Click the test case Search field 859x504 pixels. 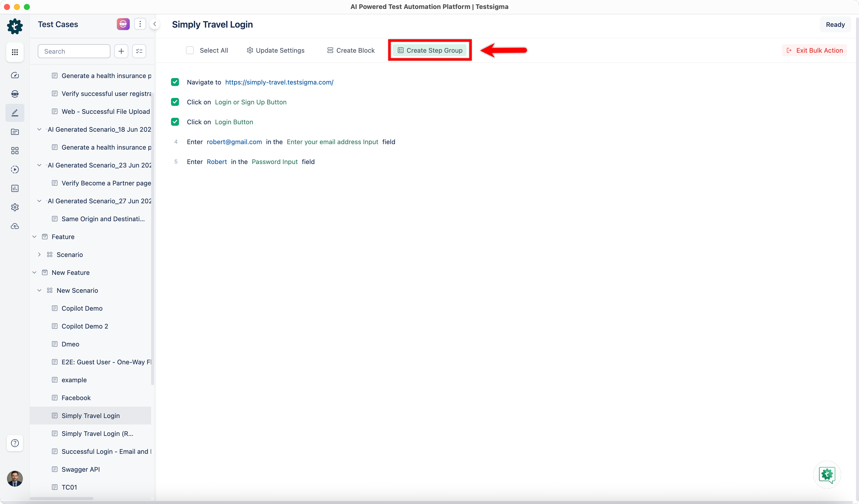click(x=74, y=51)
